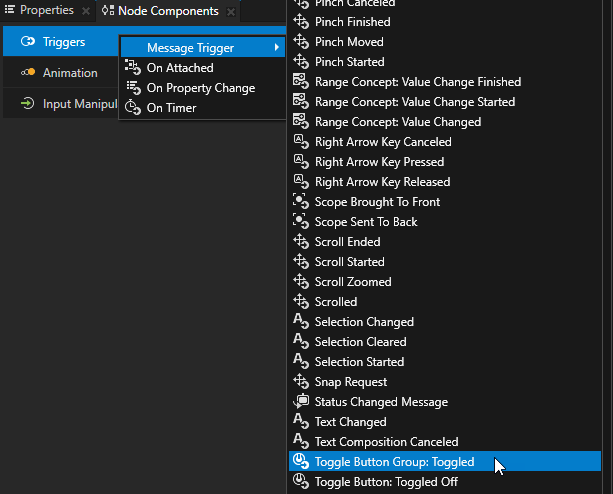Click the Snap Request icon

coord(301,381)
